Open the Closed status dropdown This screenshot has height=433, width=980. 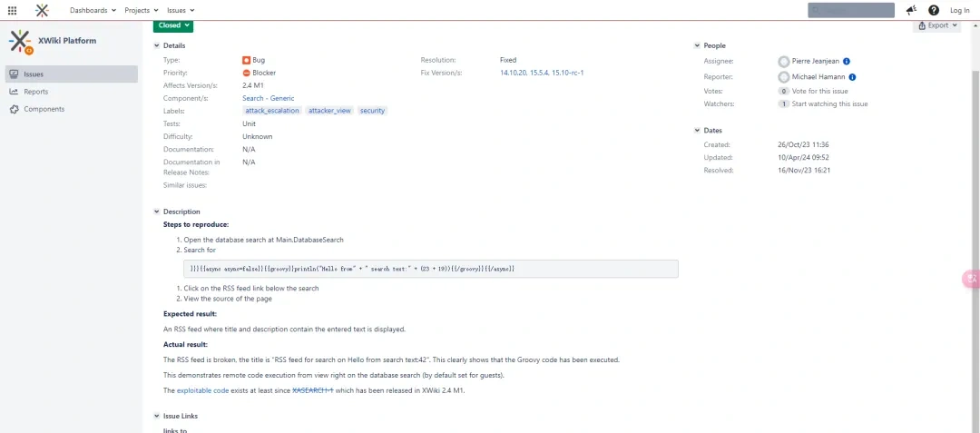[173, 25]
